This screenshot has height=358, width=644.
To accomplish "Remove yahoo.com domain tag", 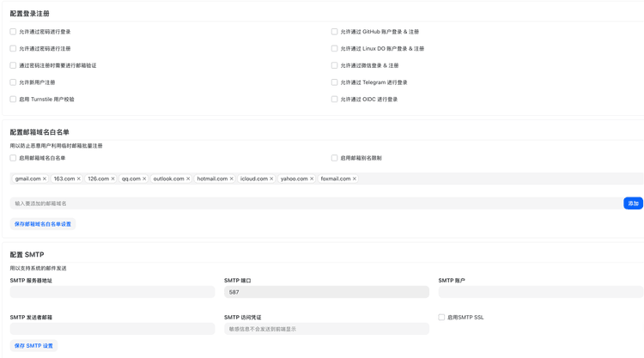I will click(x=312, y=179).
